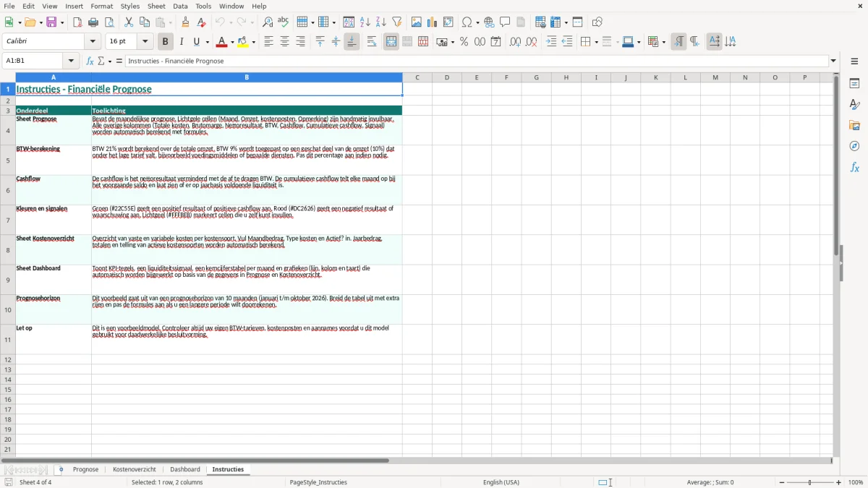The height and width of the screenshot is (488, 868).
Task: Align text to bottom
Action: 352,42
